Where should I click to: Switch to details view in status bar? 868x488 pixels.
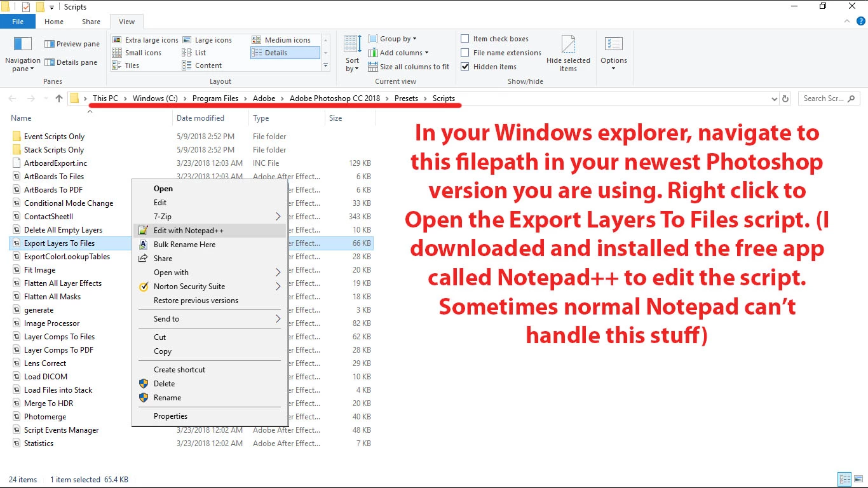click(x=844, y=480)
